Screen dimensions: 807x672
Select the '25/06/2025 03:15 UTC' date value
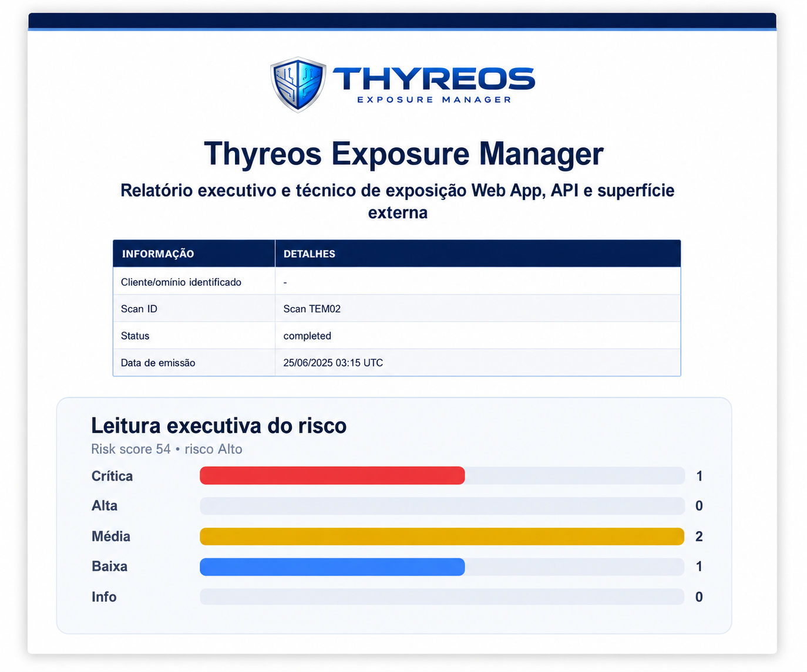(333, 363)
